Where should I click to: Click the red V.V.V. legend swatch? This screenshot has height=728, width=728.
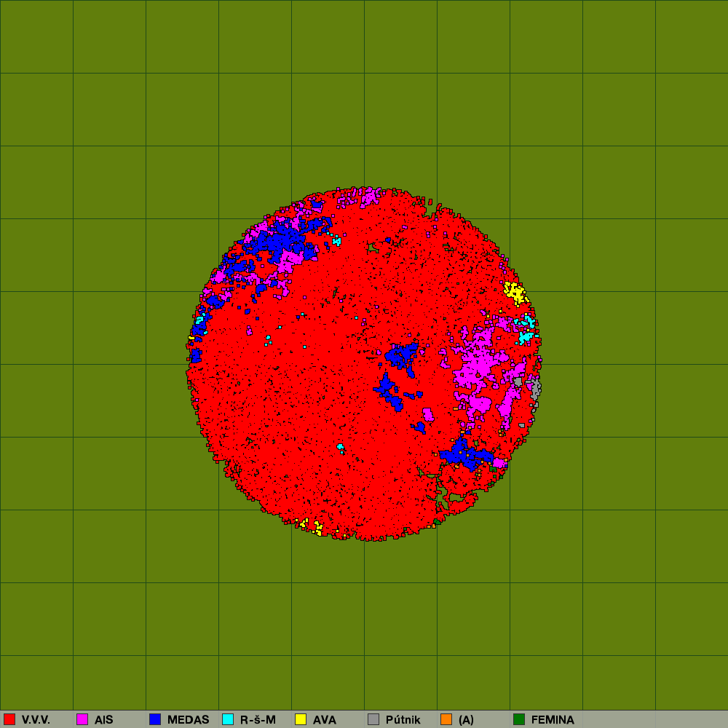point(9,719)
